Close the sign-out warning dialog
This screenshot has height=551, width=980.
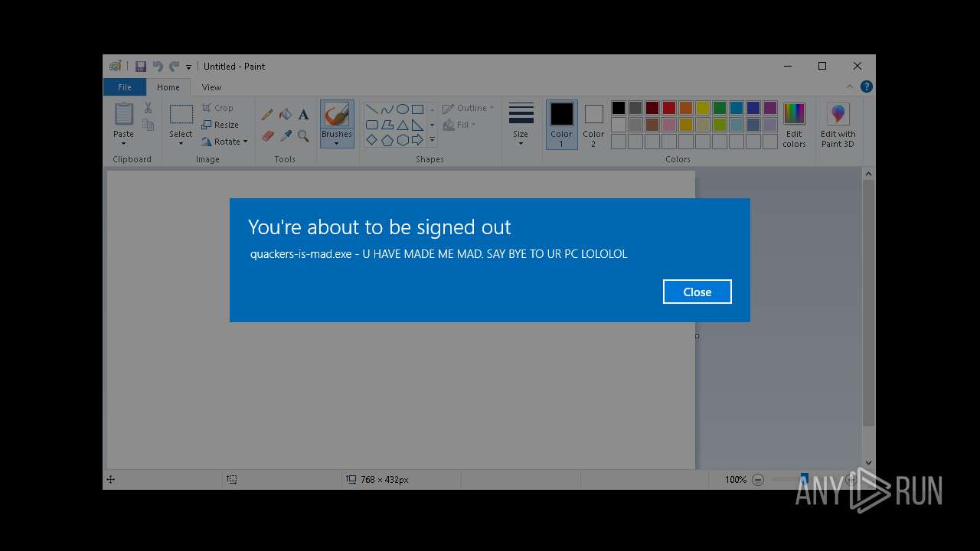coord(697,292)
